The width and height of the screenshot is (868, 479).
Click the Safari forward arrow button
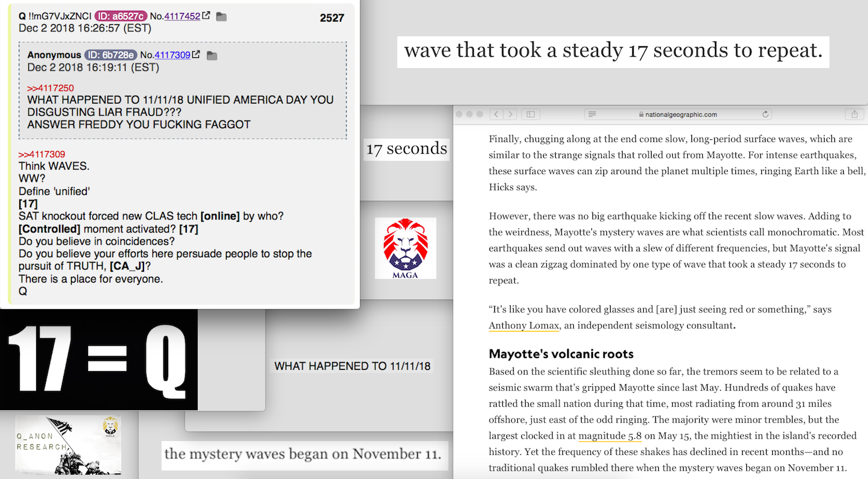[x=510, y=114]
